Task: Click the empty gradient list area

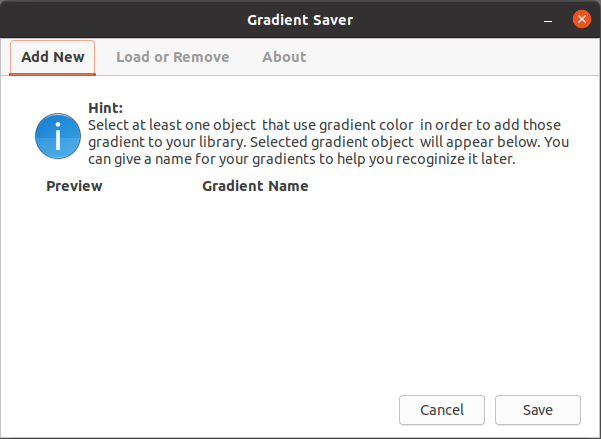Action: pyautogui.click(x=299, y=291)
